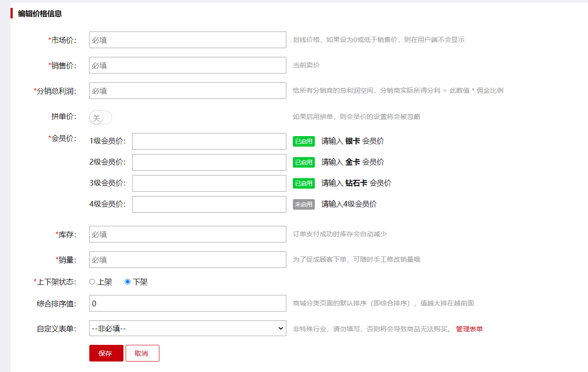This screenshot has height=372, width=588.
Task: Click the 已启用 badge beside 银卡
Action: [303, 141]
